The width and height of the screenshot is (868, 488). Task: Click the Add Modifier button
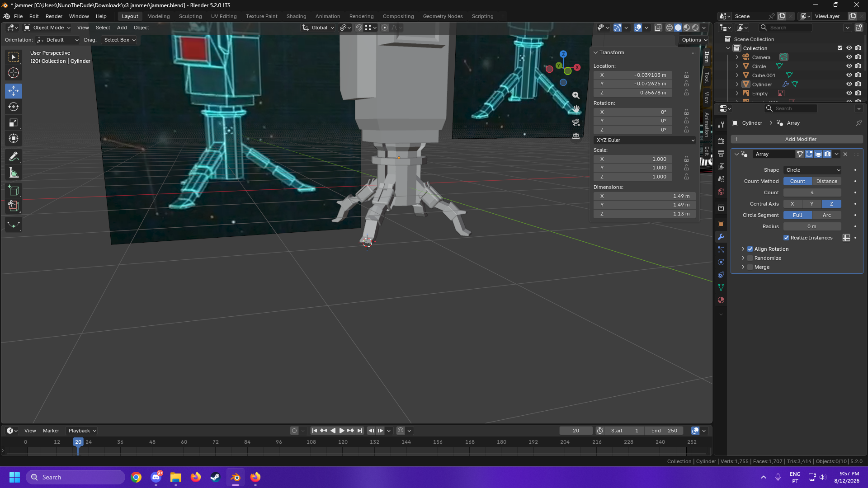pos(797,139)
